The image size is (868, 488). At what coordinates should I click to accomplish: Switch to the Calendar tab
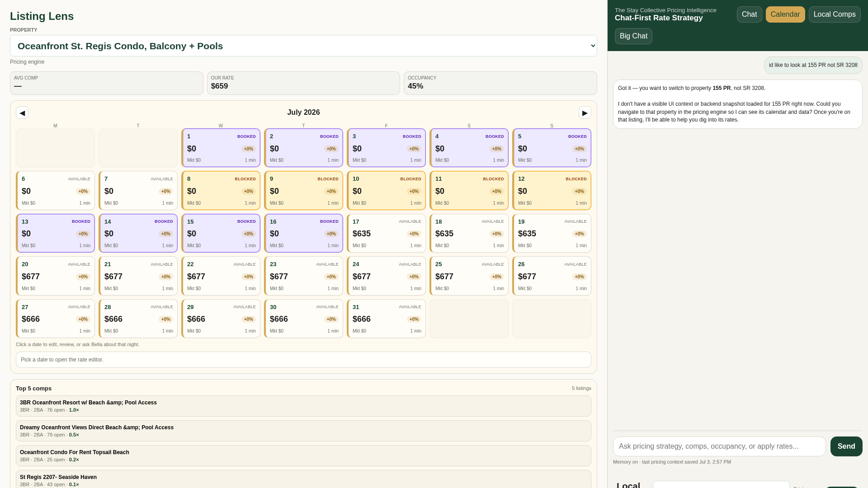coord(785,14)
